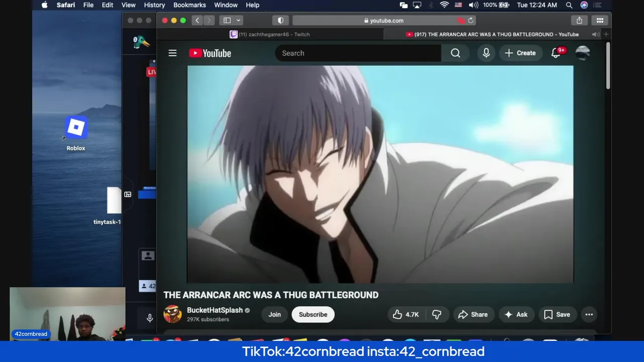
Task: Click the video title text
Action: [x=271, y=295]
